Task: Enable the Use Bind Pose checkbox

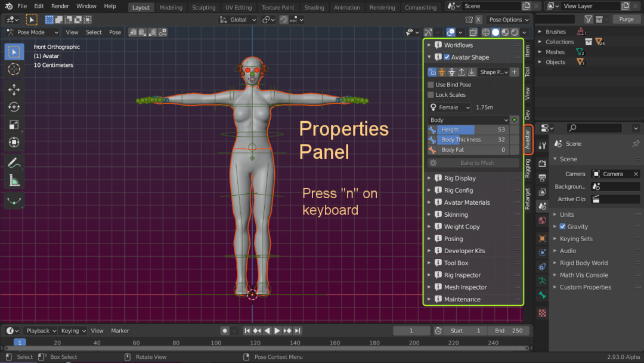Action: click(x=431, y=85)
